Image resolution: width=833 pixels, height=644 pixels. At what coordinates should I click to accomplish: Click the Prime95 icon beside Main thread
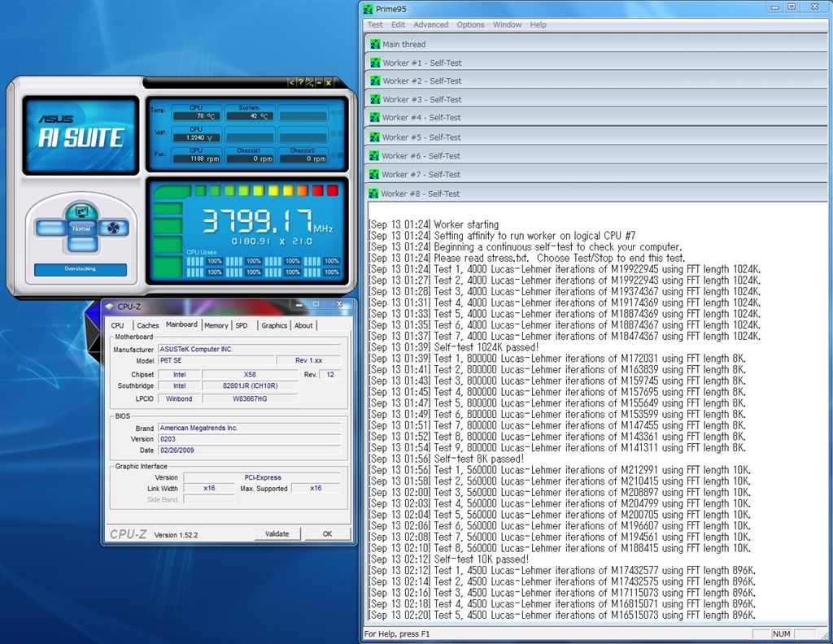point(375,44)
